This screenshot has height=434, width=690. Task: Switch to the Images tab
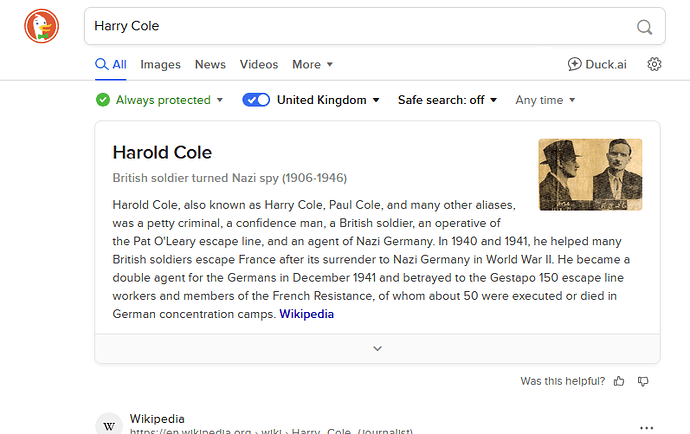click(x=160, y=64)
